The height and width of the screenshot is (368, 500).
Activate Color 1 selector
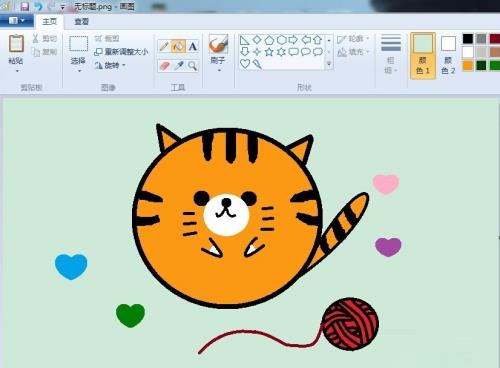coord(423,56)
